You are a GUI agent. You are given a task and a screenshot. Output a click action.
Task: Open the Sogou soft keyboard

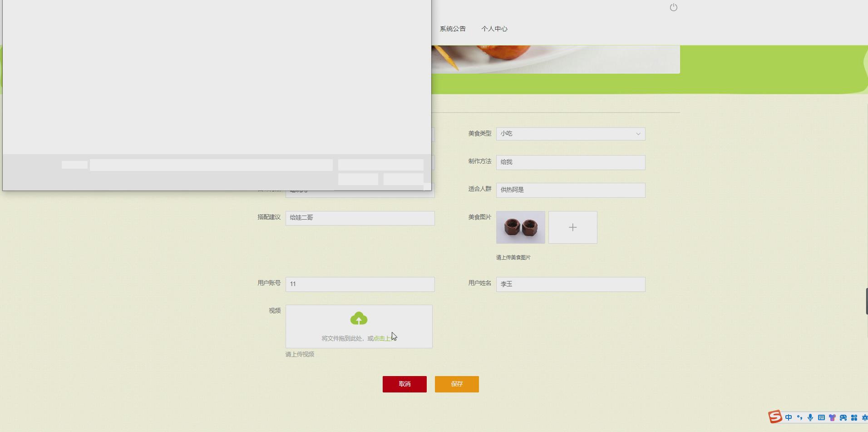tap(821, 417)
